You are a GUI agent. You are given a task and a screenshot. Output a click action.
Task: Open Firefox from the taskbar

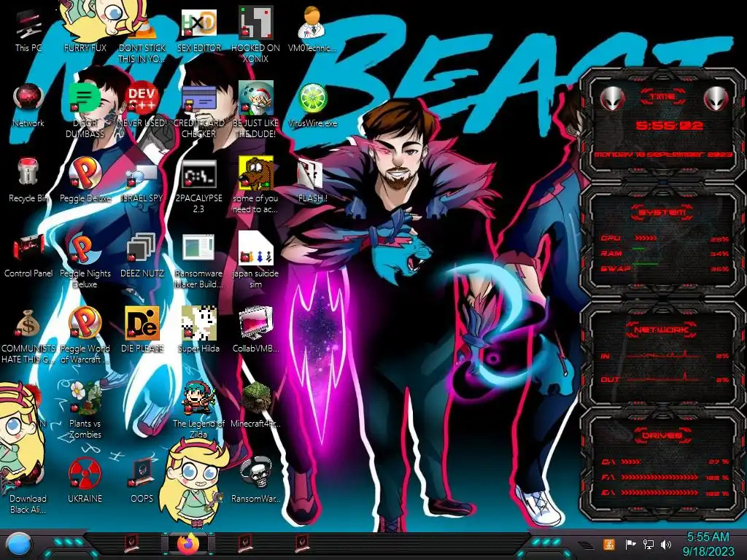tap(189, 544)
